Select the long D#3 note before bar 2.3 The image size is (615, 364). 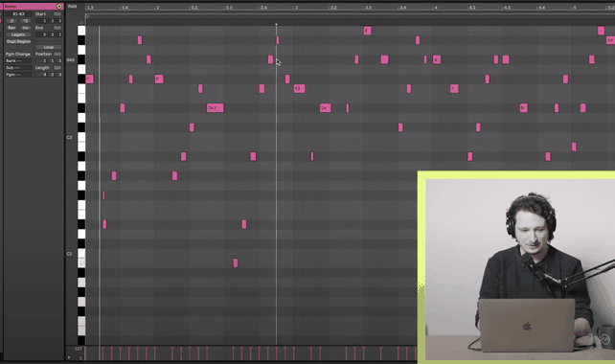[215, 108]
